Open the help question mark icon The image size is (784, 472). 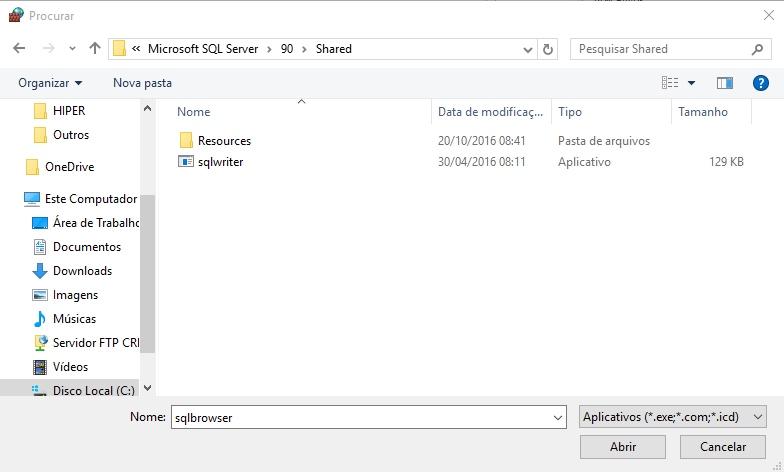pyautogui.click(x=763, y=83)
